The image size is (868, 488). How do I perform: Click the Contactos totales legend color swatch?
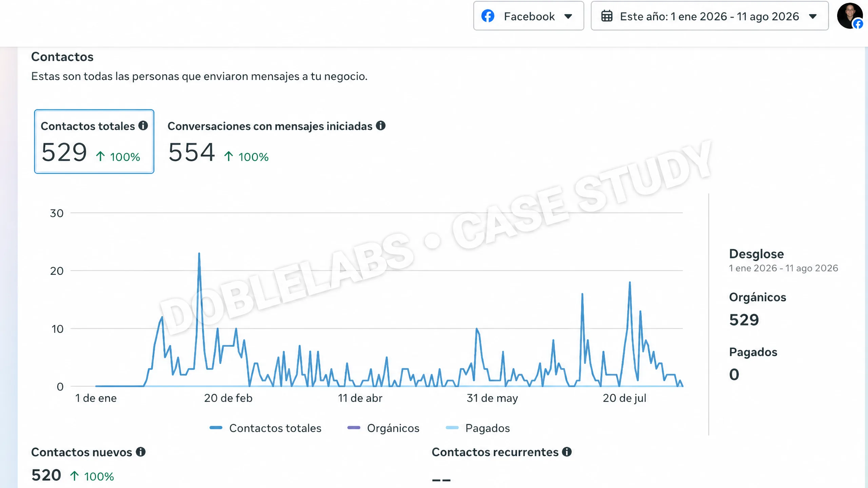[x=216, y=428]
